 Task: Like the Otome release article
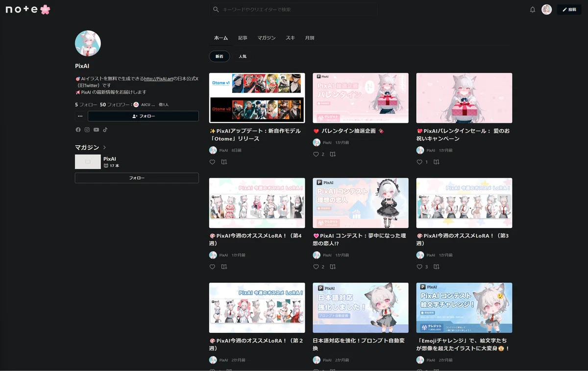pos(212,162)
